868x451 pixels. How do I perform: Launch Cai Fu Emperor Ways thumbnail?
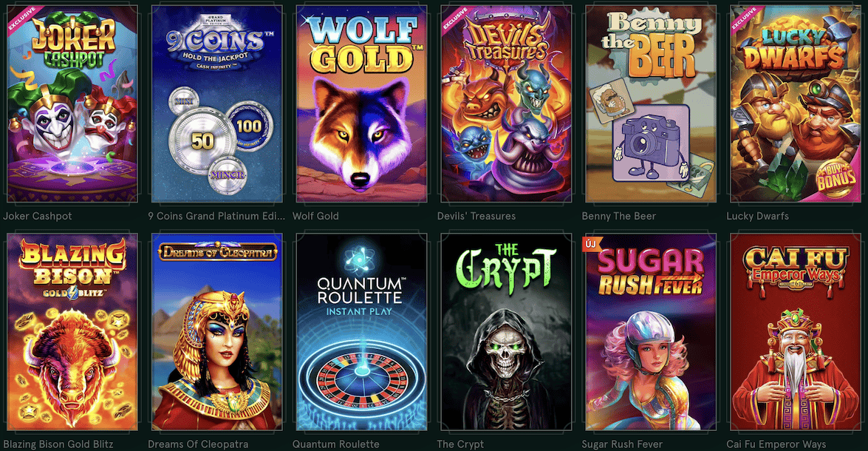[796, 332]
